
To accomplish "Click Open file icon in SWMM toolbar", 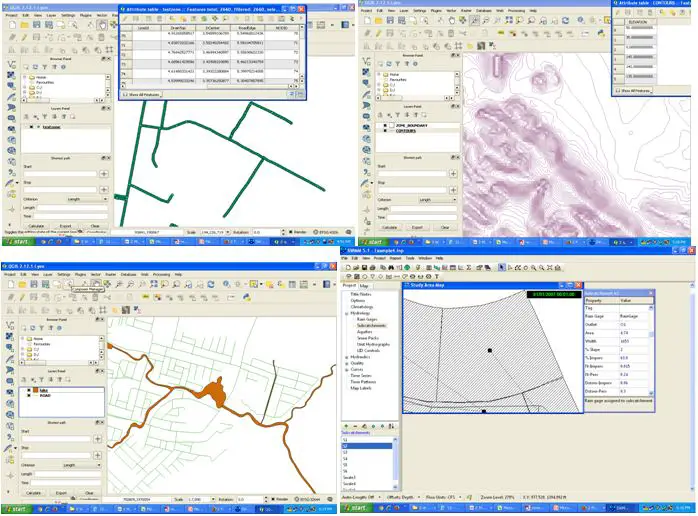I will pos(356,268).
